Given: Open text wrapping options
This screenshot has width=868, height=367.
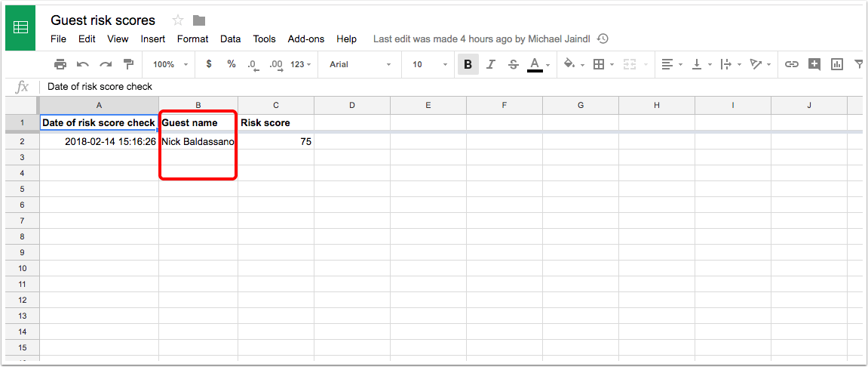Looking at the screenshot, I should (725, 64).
